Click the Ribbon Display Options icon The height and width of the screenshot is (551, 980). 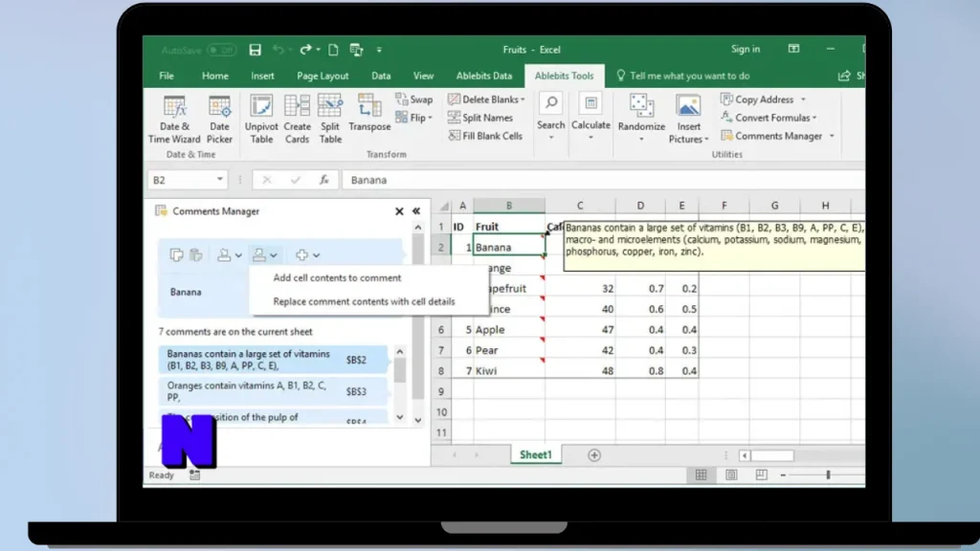click(793, 49)
